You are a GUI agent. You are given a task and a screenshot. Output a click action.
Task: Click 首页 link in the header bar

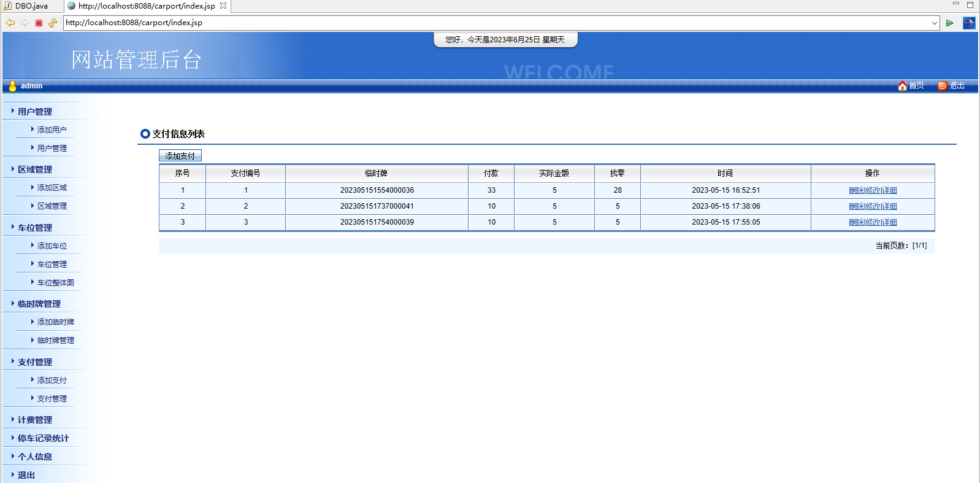[x=916, y=86]
